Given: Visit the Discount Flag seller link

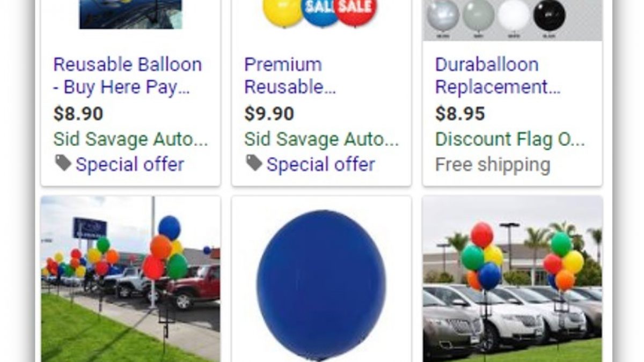Looking at the screenshot, I should point(510,139).
